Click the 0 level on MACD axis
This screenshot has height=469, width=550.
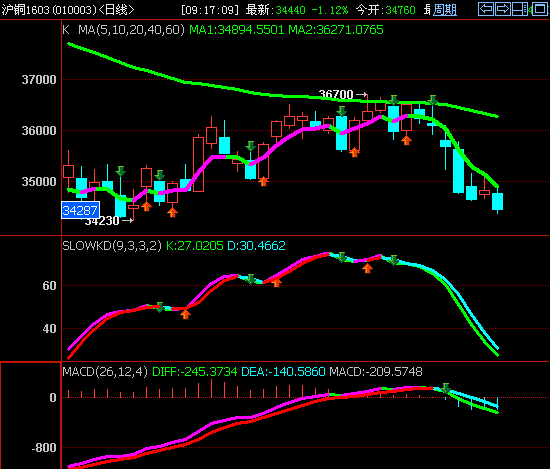point(53,397)
